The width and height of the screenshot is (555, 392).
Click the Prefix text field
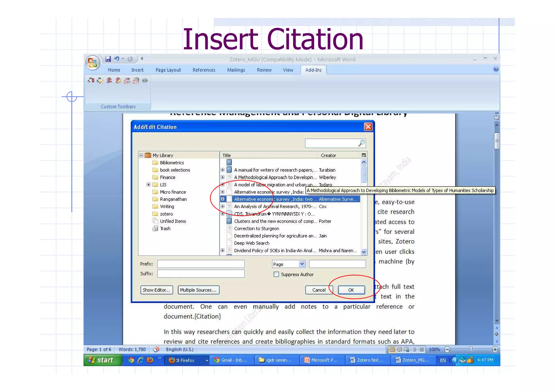pos(201,264)
